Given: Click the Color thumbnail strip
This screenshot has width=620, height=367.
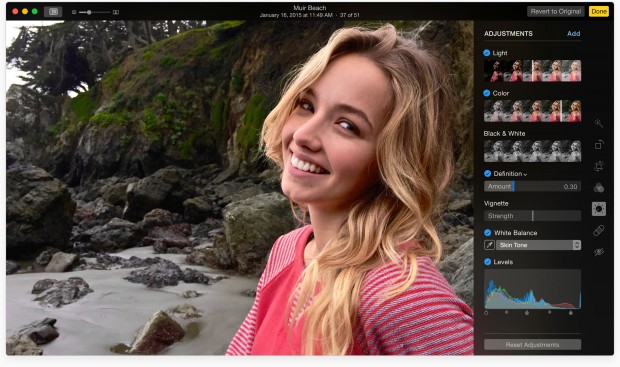Looking at the screenshot, I should point(532,111).
